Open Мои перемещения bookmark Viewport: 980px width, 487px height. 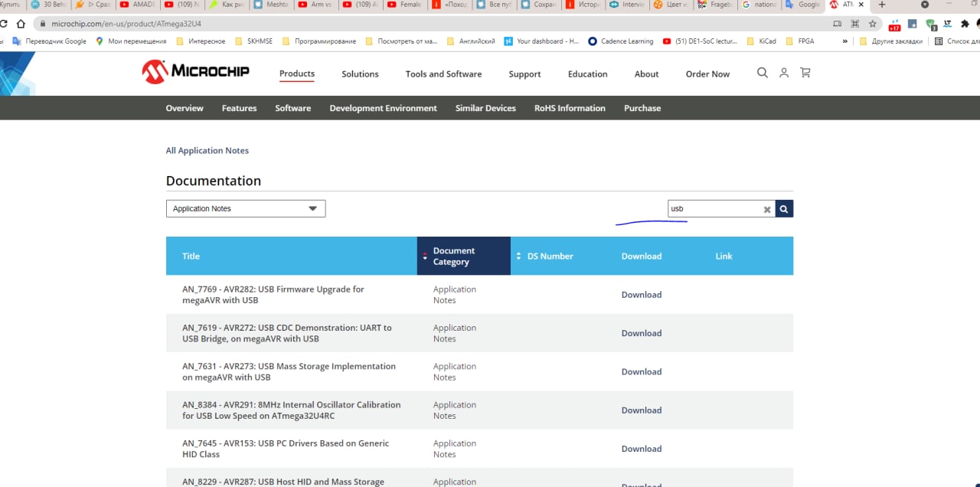pos(131,41)
